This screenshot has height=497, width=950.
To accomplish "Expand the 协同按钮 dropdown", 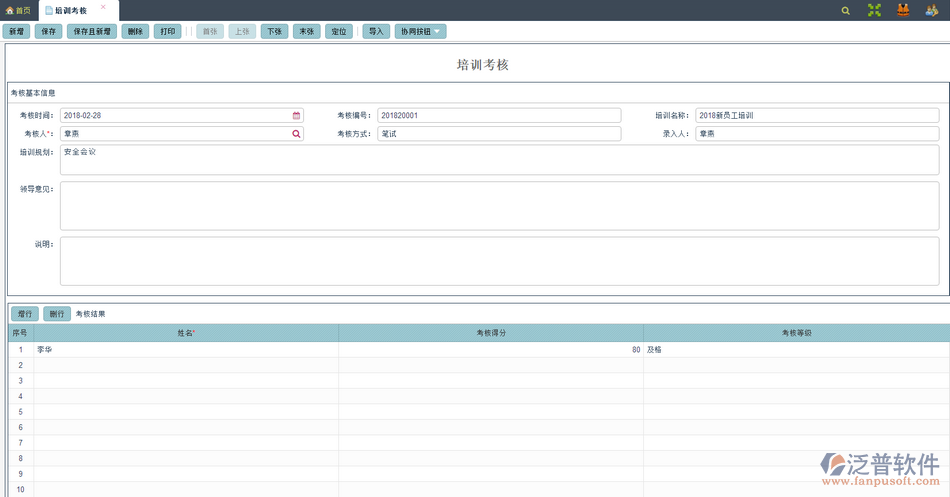I will coord(420,32).
